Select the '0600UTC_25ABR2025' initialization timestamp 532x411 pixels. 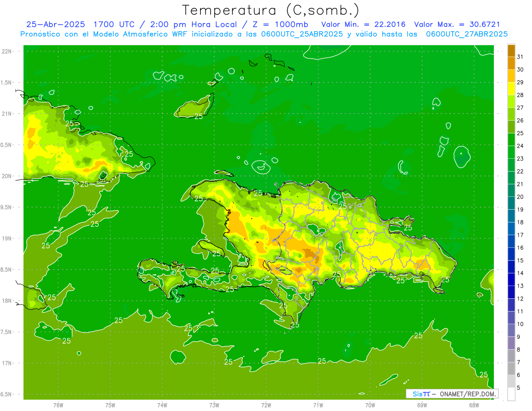301,34
